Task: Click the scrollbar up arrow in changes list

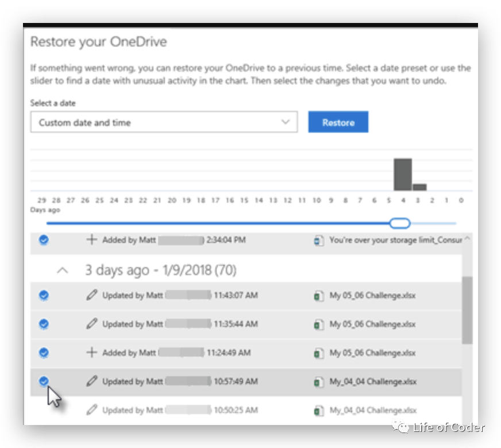Action: [x=468, y=238]
